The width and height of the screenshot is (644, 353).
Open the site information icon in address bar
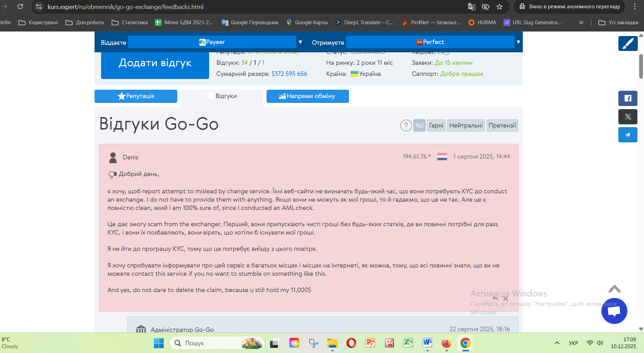point(39,7)
